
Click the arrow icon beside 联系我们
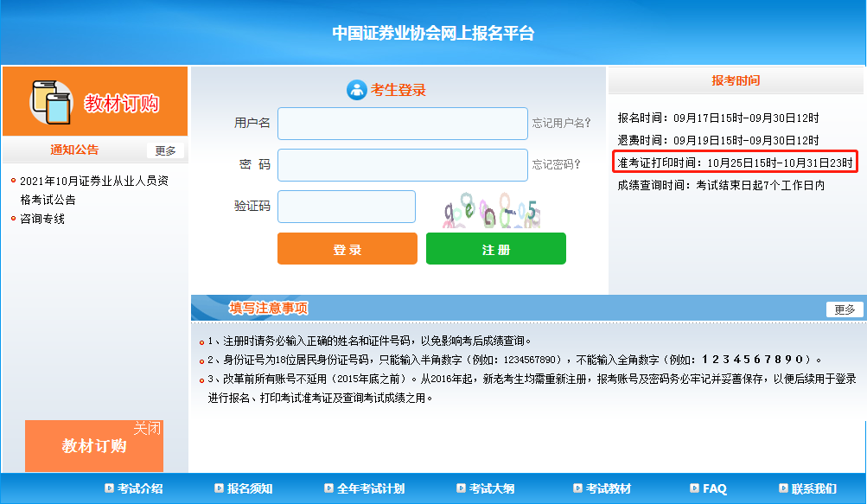coord(783,488)
